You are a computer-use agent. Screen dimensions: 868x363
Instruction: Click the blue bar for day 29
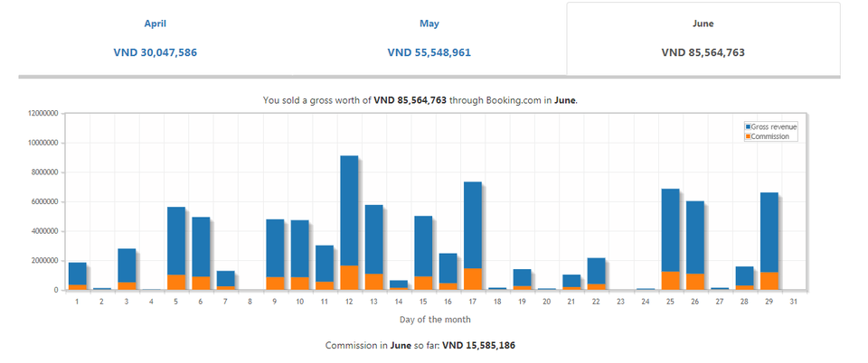(769, 233)
